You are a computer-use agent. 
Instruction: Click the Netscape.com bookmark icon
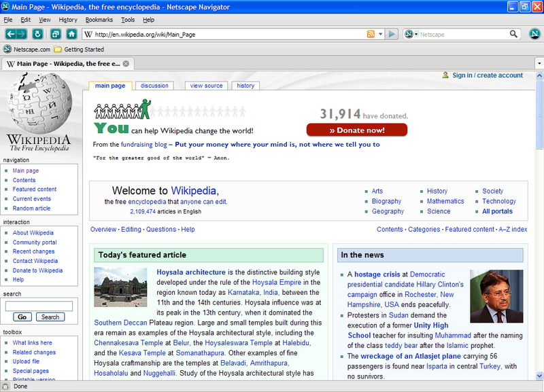click(7, 49)
